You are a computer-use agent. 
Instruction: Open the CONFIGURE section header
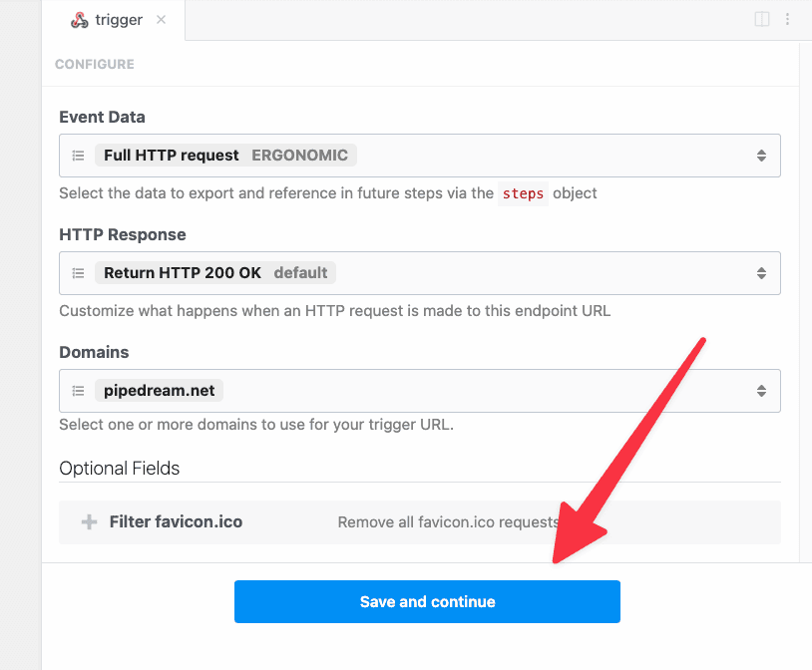[x=95, y=64]
